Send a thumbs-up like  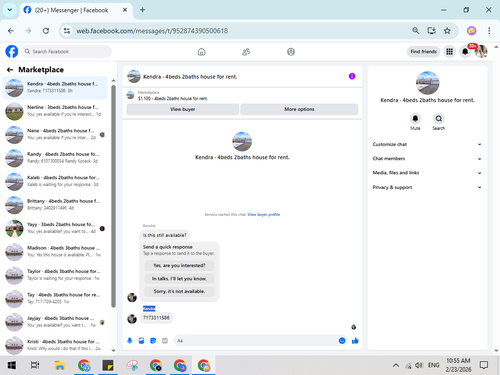tap(355, 341)
